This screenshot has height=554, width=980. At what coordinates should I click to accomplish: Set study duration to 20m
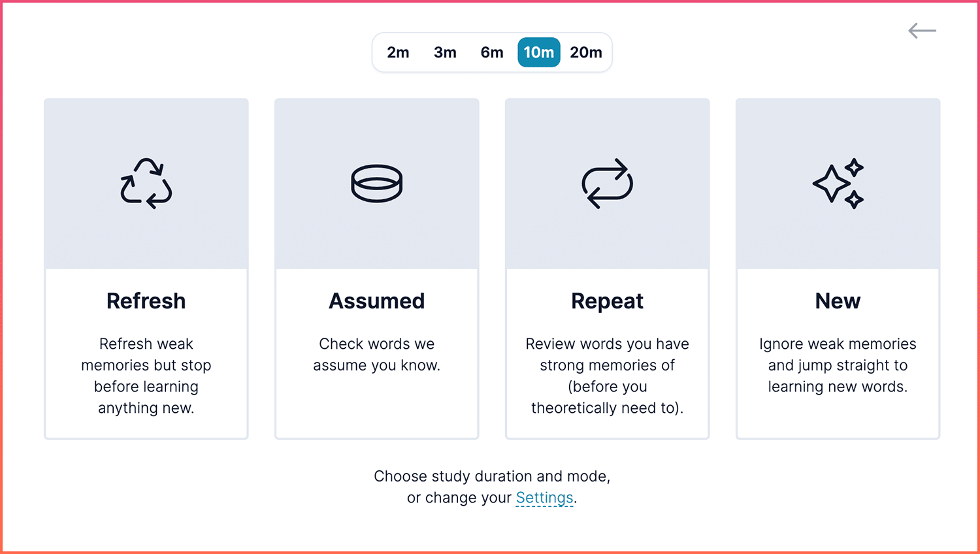coord(586,52)
